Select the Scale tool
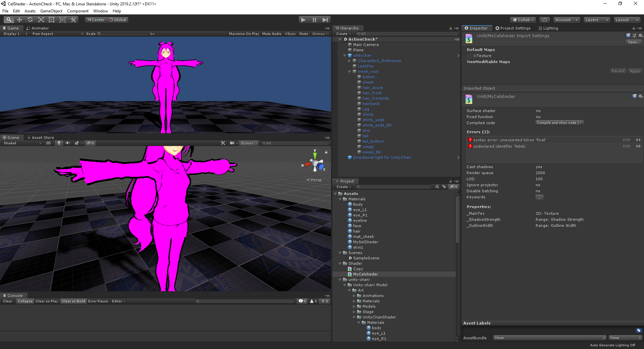The height and width of the screenshot is (349, 644). tap(41, 20)
